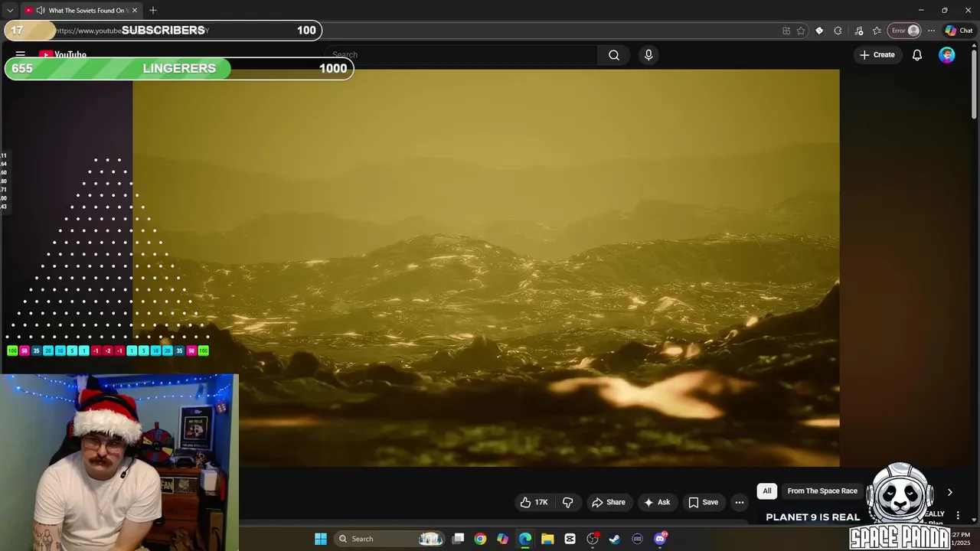Open Task View on taskbar

(458, 539)
